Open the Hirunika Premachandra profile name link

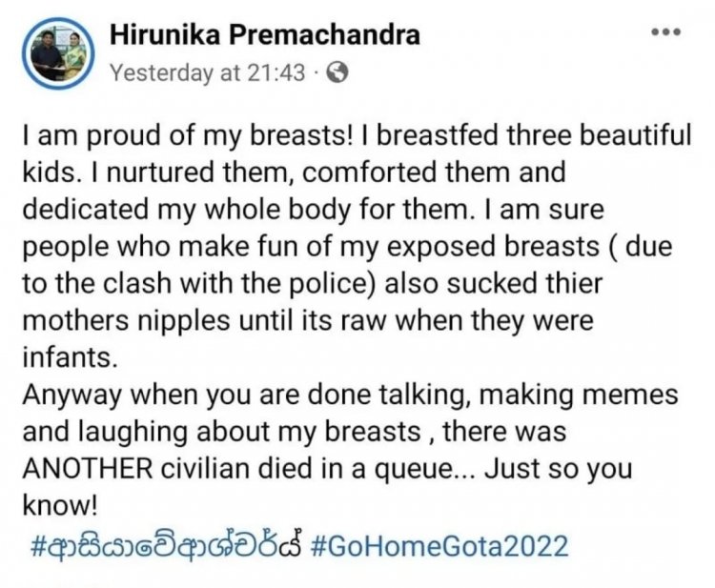tap(264, 34)
